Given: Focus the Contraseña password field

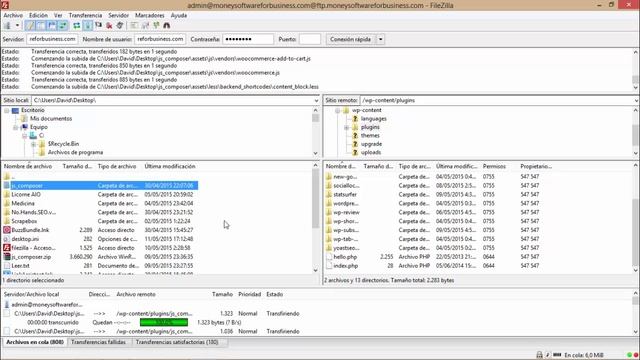Looking at the screenshot, I should (x=248, y=39).
